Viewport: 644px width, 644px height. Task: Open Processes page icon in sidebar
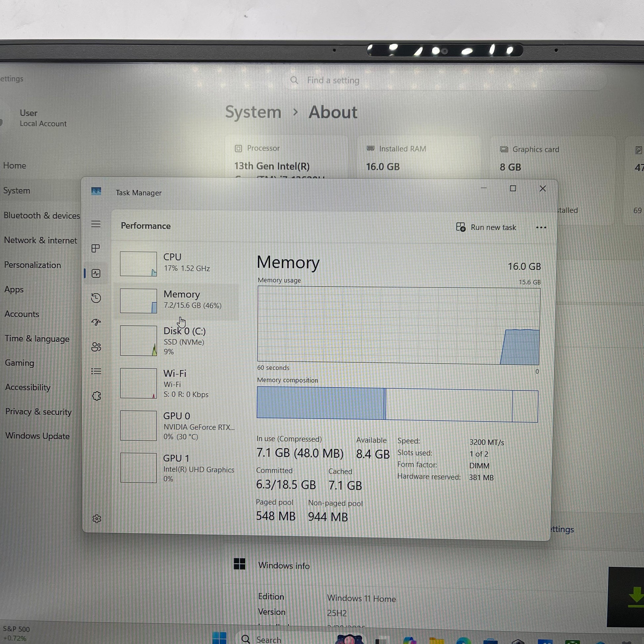coord(96,248)
